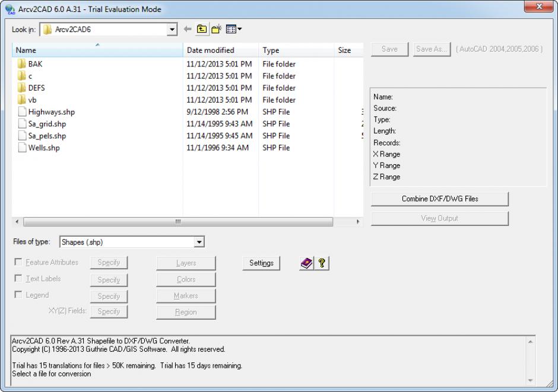Open the Settings button

click(261, 263)
